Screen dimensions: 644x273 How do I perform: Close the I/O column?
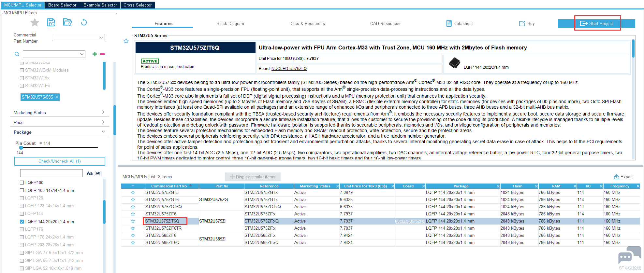point(601,186)
